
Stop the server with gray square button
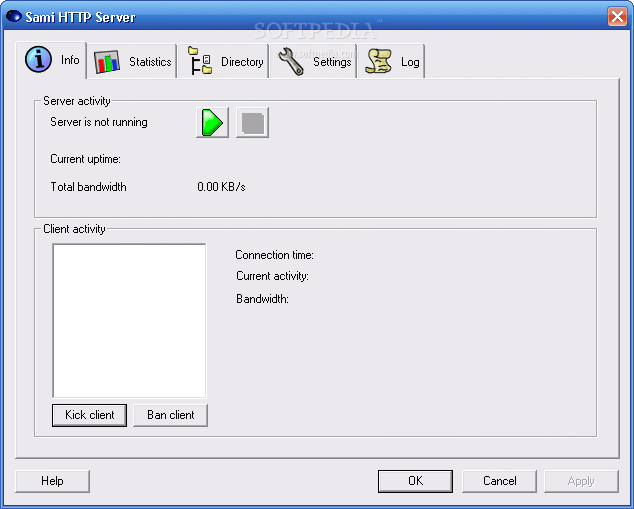coord(252,122)
